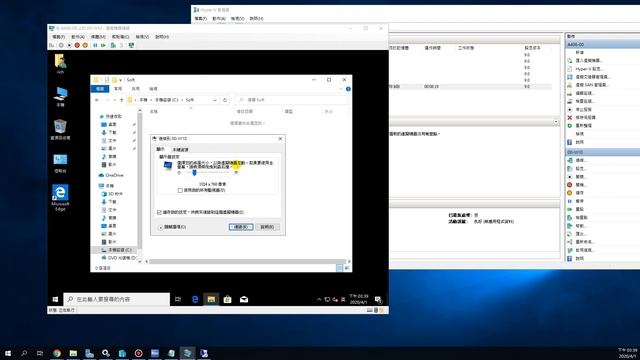This screenshot has width=640, height=360.
Task: Select Control Panel icon on VM desktop
Action: [x=60, y=163]
